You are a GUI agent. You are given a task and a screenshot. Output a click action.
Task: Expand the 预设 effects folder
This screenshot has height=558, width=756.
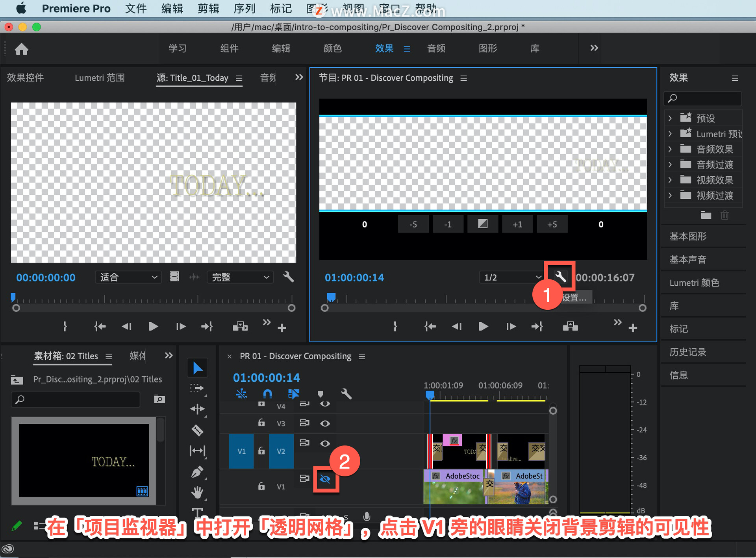tap(670, 118)
